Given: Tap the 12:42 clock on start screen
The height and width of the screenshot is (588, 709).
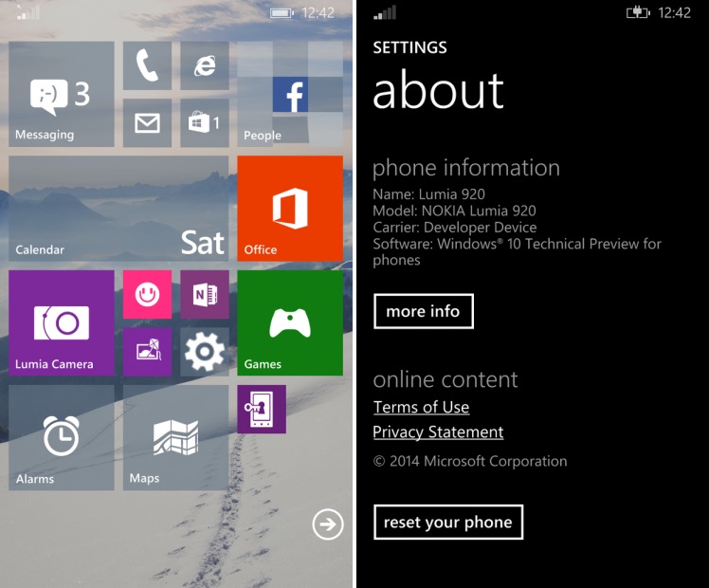Looking at the screenshot, I should (318, 12).
